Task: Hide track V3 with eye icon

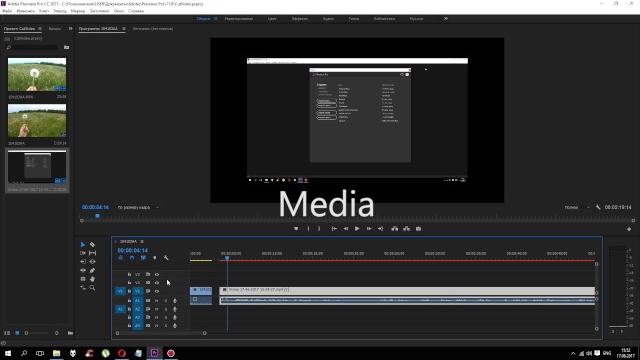Action: click(x=157, y=274)
